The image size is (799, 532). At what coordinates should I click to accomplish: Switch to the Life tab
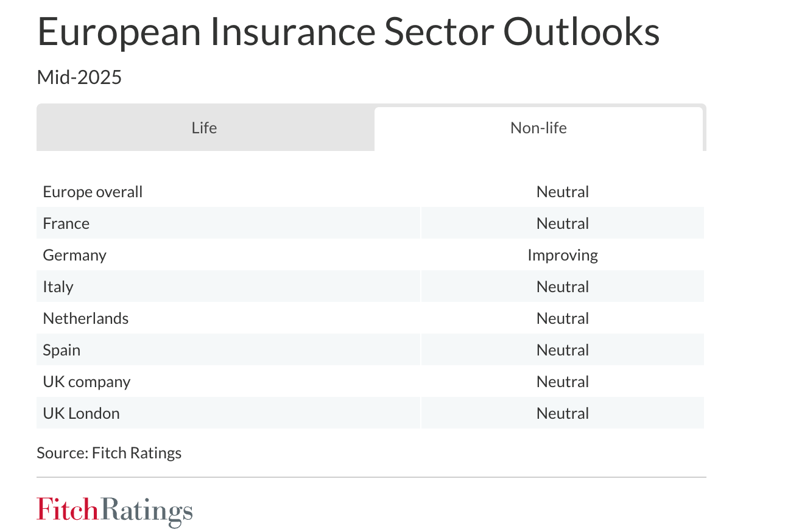(204, 128)
